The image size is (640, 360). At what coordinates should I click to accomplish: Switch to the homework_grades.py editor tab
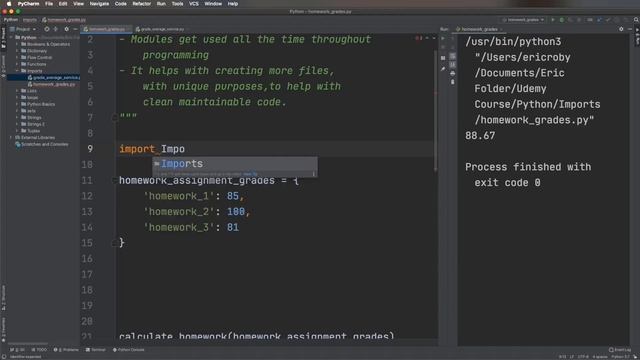(107, 29)
